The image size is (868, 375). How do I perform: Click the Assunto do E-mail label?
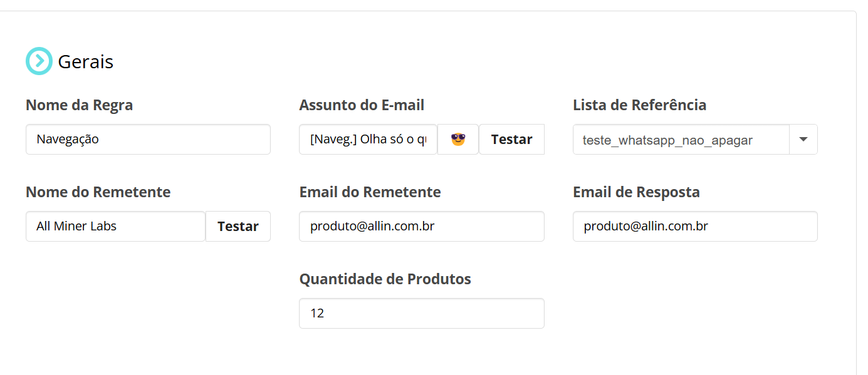362,105
